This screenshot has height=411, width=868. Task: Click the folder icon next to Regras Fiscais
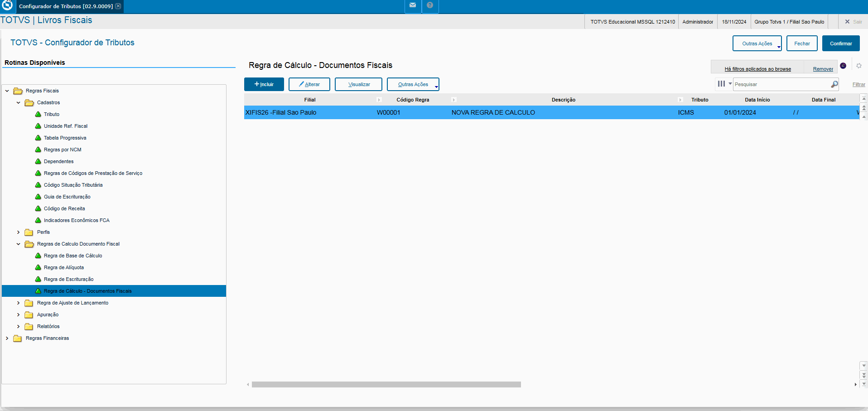coord(18,91)
